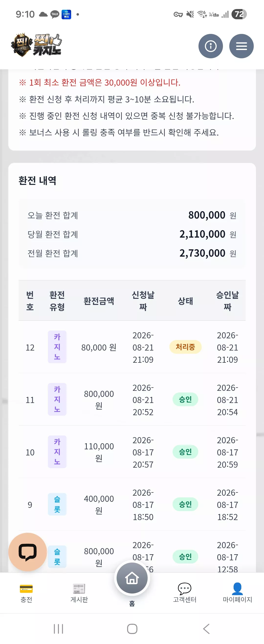Tap 슬롯 tag in row 9

(57, 504)
